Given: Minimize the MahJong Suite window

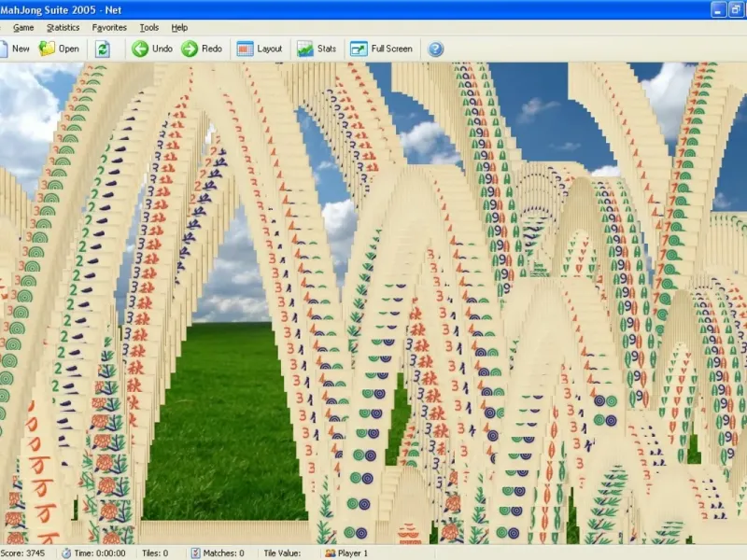Looking at the screenshot, I should (x=718, y=9).
